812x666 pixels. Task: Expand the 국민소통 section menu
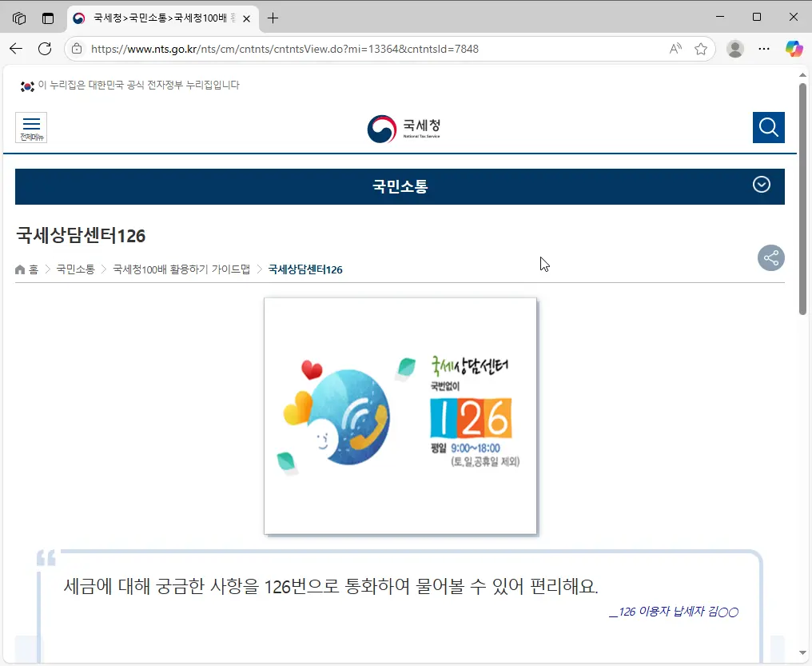click(761, 185)
